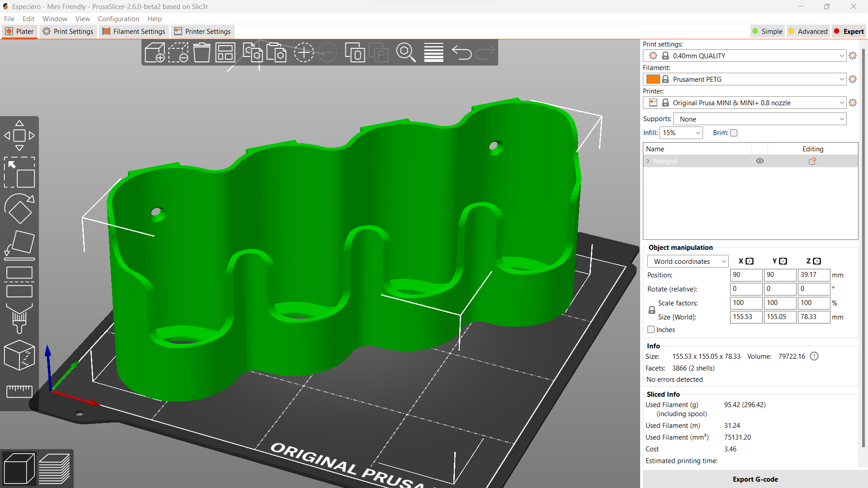Viewport: 868px width, 488px height.
Task: Click the orange filament color swatch
Action: [x=653, y=80]
